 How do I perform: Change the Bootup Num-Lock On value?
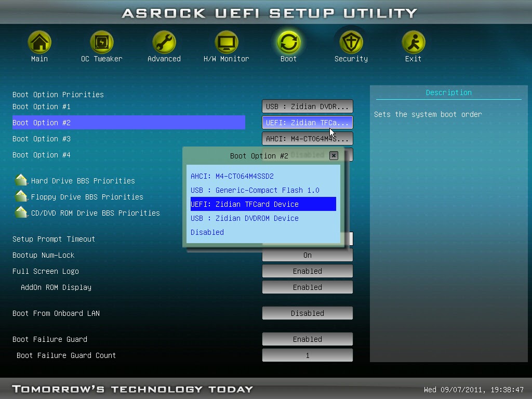tap(308, 255)
